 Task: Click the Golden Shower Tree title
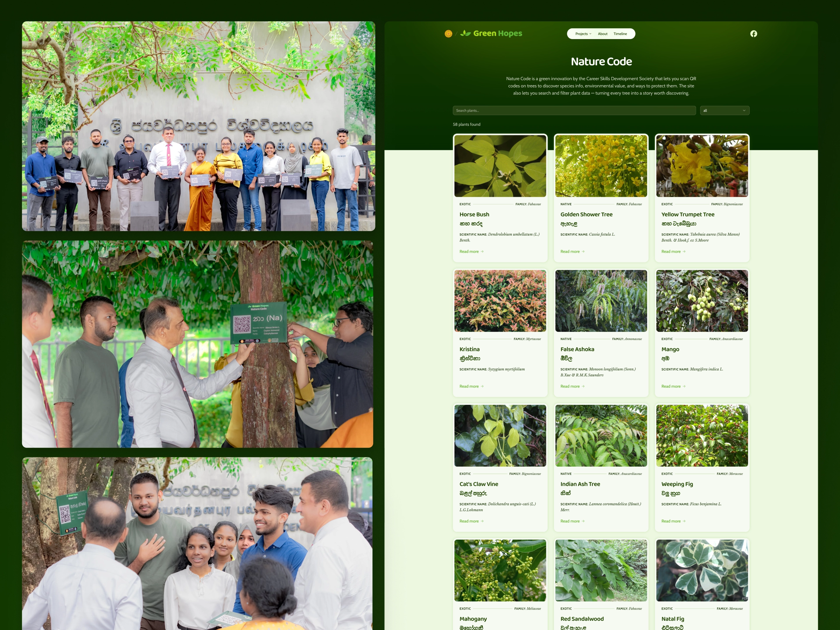(586, 214)
